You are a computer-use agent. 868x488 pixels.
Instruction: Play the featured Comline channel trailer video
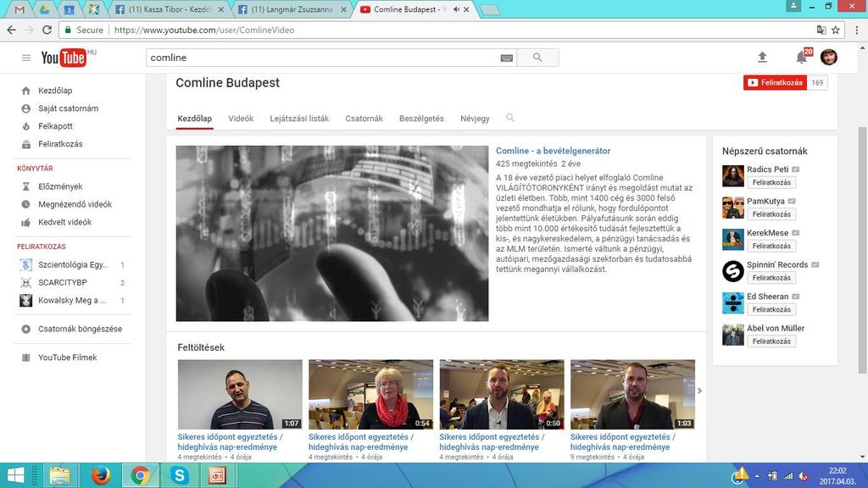coord(332,233)
